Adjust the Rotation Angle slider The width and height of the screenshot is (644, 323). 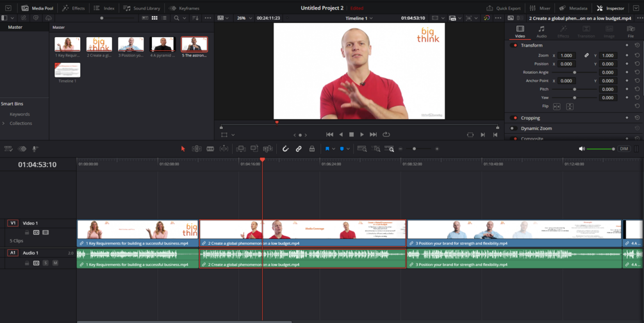tap(575, 72)
